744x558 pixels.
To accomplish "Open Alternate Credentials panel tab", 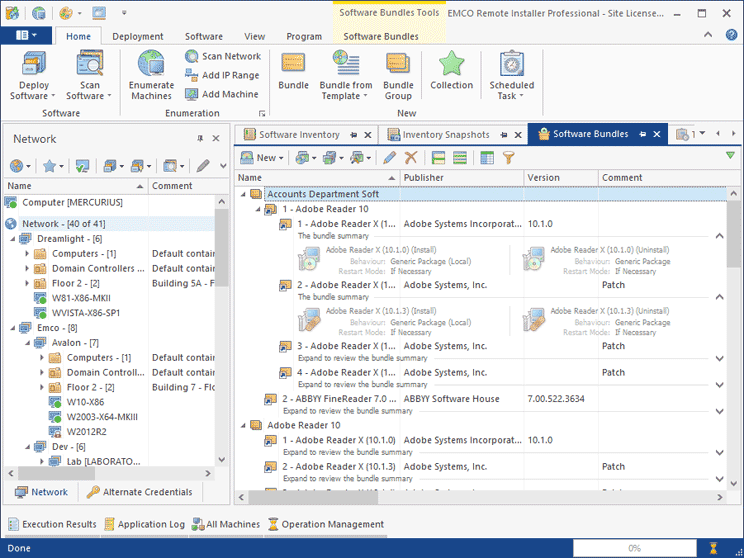I will (139, 492).
